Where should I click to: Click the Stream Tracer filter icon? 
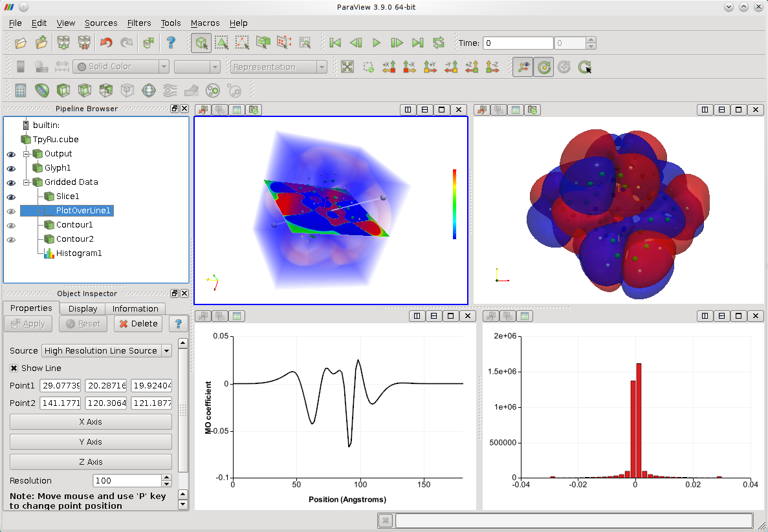pos(170,90)
